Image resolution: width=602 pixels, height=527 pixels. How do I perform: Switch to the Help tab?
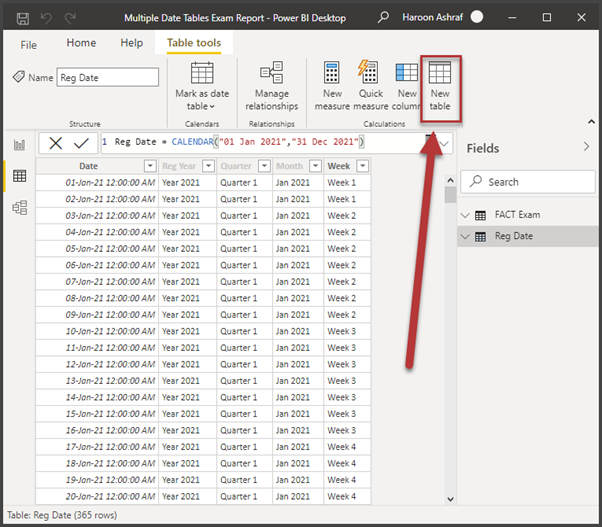pos(131,43)
